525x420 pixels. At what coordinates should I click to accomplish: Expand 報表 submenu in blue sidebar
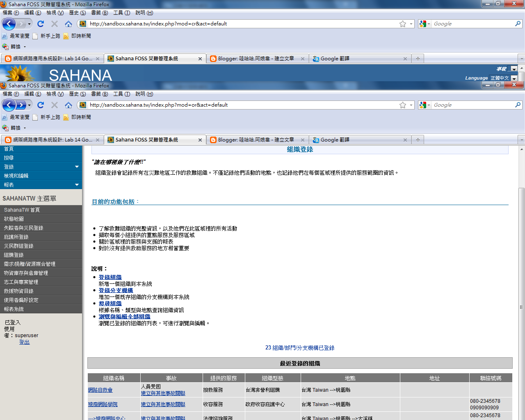pos(77,185)
